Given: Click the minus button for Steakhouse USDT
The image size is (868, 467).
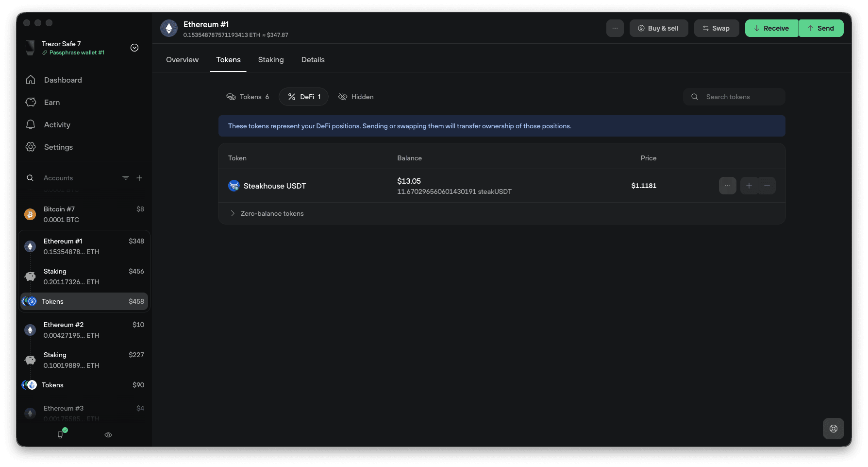Looking at the screenshot, I should [x=767, y=186].
